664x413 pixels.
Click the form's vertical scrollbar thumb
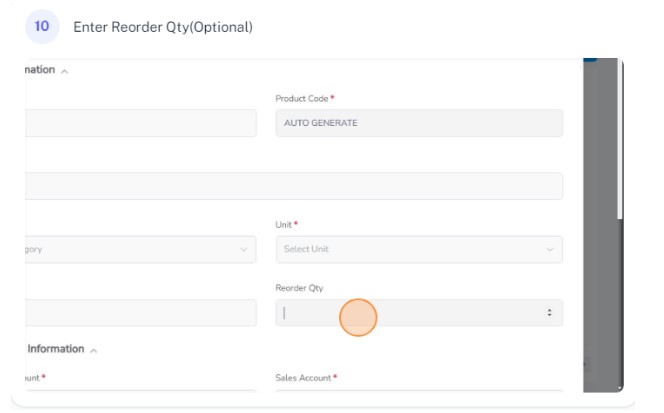click(x=620, y=140)
